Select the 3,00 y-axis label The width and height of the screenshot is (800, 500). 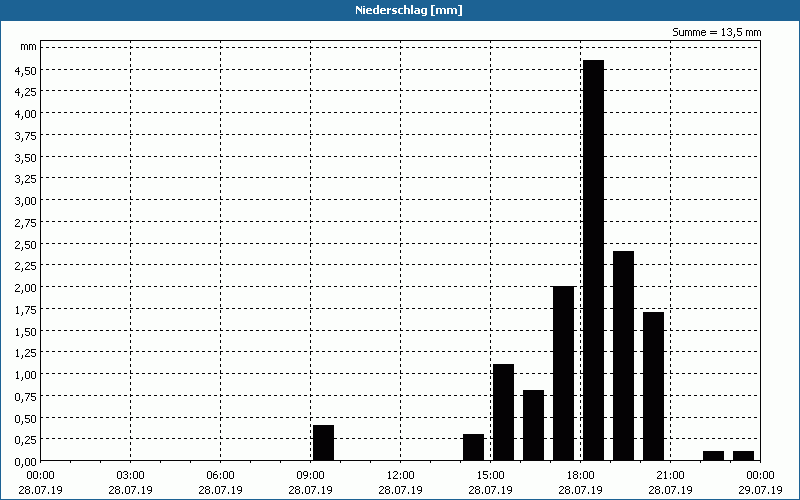pyautogui.click(x=26, y=202)
